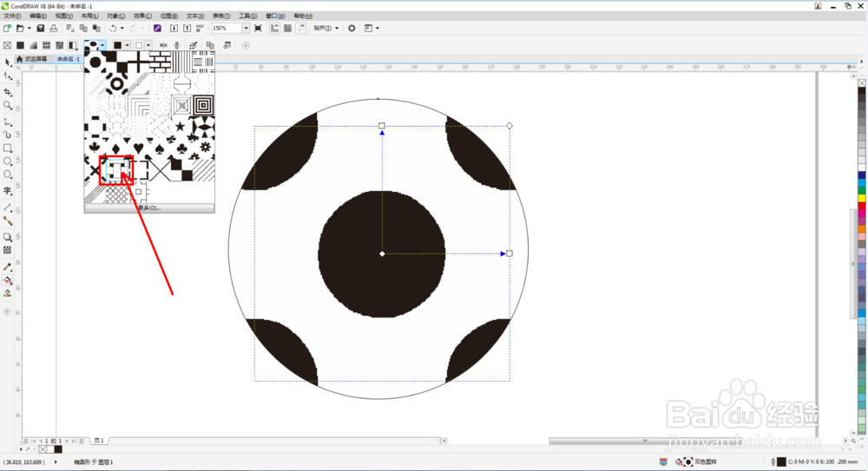Publish to PDF

coord(200,29)
